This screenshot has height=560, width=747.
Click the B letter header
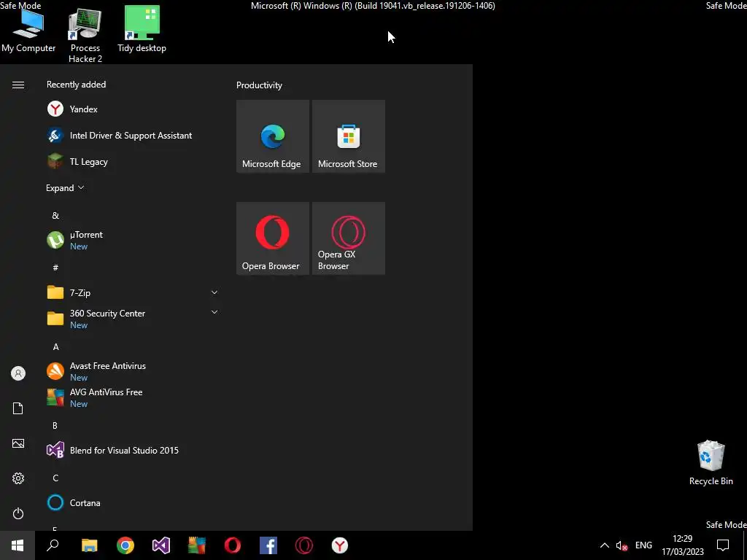[x=55, y=425]
